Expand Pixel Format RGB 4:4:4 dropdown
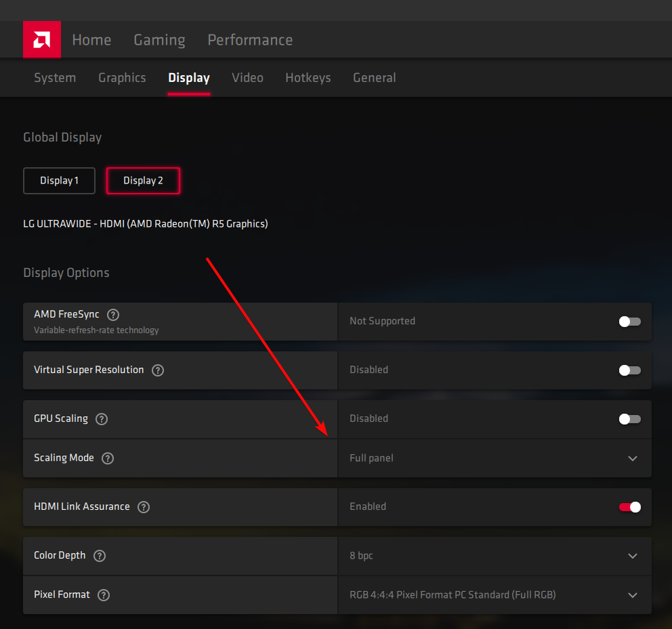 click(x=495, y=595)
